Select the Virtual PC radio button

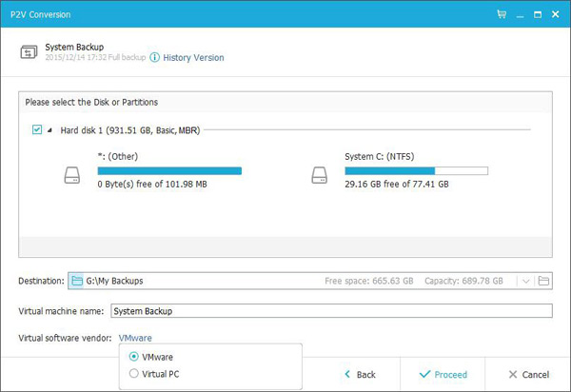(133, 373)
